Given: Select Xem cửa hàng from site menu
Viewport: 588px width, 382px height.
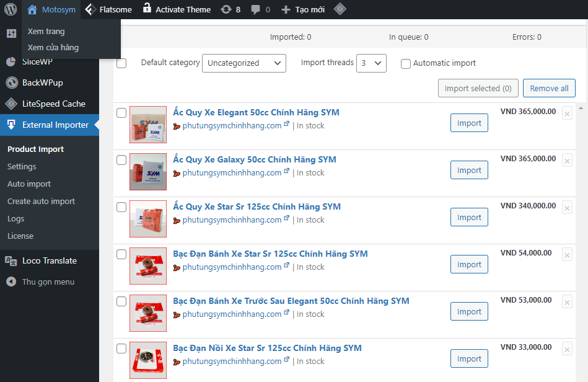Looking at the screenshot, I should pos(53,47).
